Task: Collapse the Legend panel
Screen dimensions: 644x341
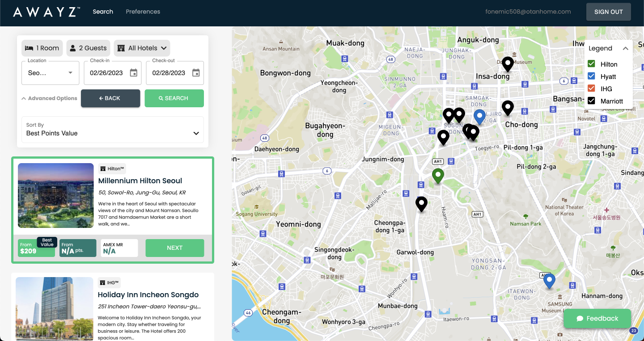Action: 625,48
